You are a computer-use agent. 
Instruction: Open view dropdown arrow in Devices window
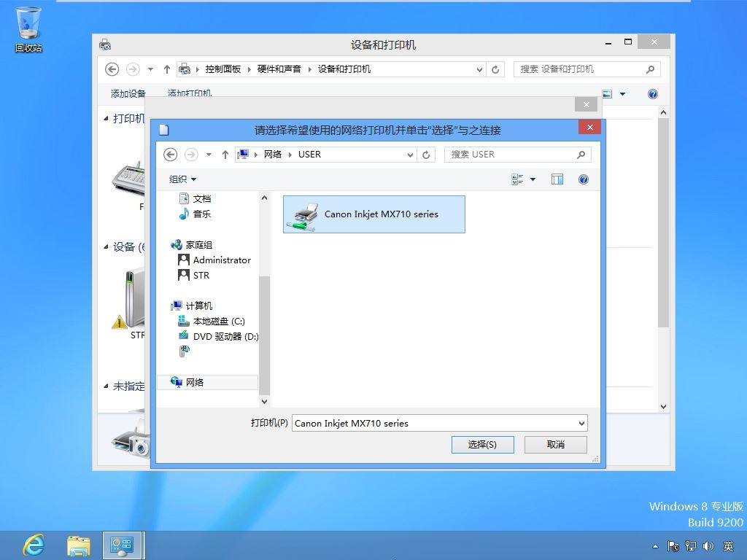click(622, 94)
